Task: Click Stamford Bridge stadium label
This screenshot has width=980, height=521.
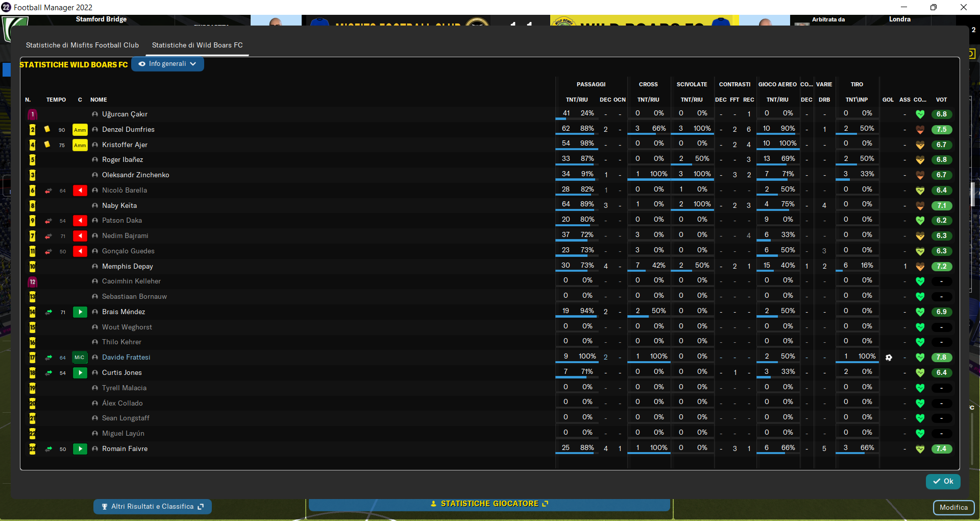Action: click(x=101, y=19)
